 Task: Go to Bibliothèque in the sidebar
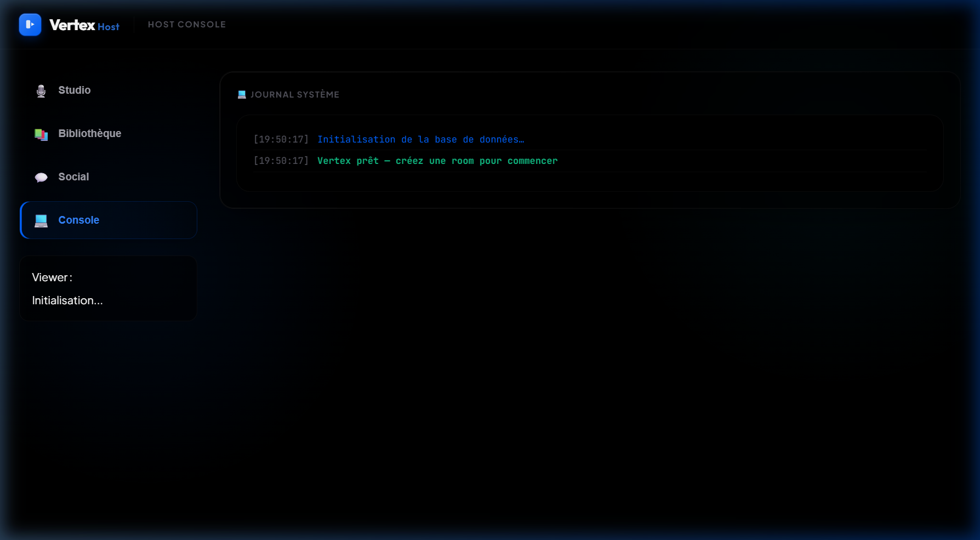click(109, 133)
